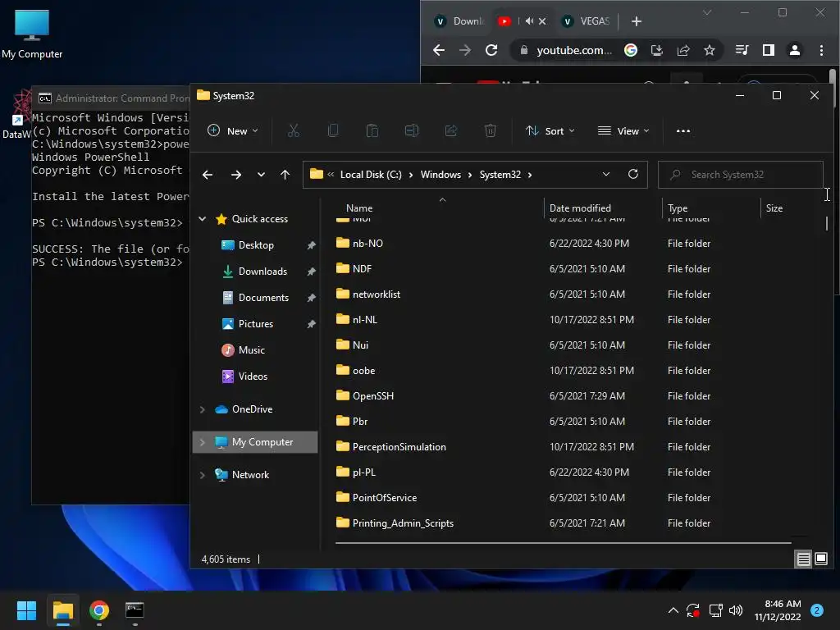Click Chrome's back arrow
Screen dimensions: 840x630
[x=439, y=50]
